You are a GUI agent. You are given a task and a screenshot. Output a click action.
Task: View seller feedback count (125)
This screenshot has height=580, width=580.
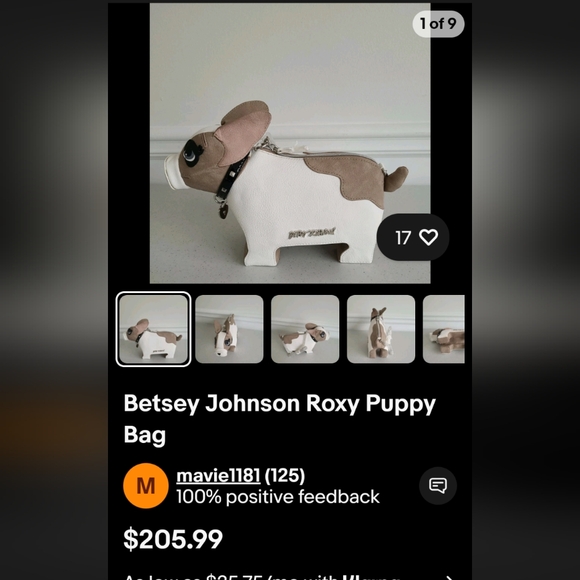[285, 475]
